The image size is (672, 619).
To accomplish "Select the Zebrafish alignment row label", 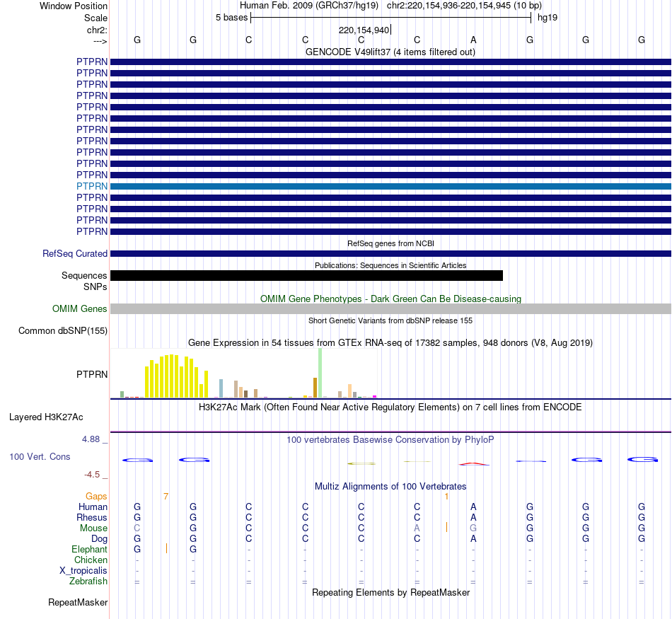I will tap(88, 582).
